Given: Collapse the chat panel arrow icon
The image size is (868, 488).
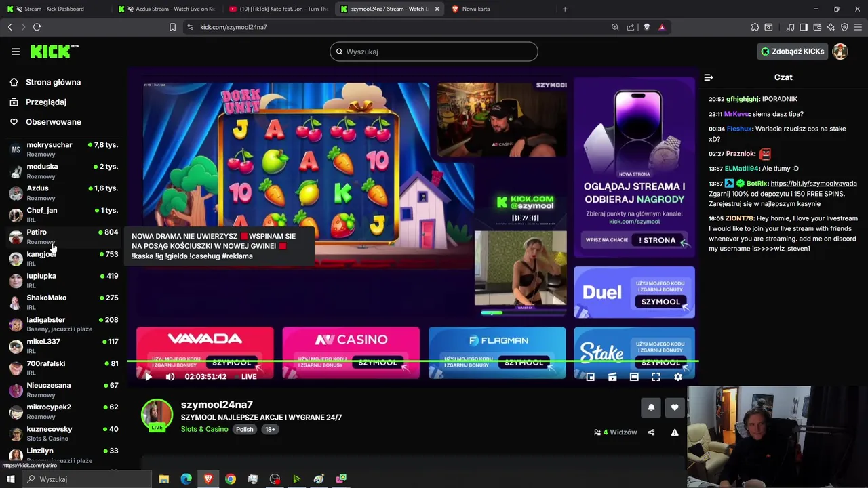Looking at the screenshot, I should pyautogui.click(x=709, y=77).
